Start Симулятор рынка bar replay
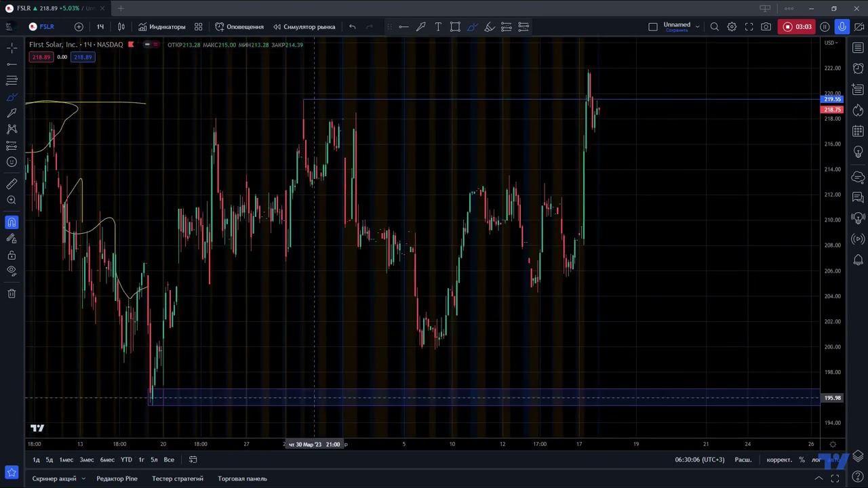 pos(304,26)
